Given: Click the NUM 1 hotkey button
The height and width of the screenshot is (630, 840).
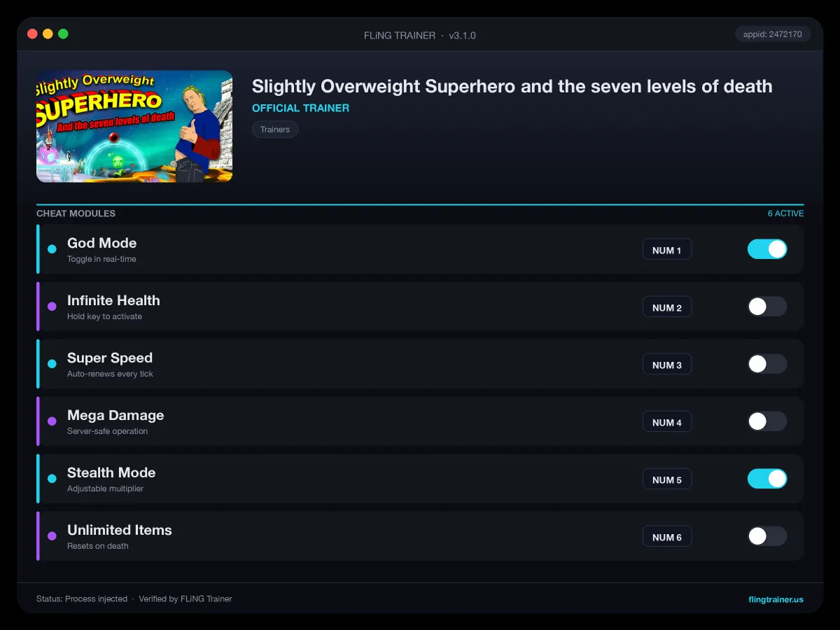Looking at the screenshot, I should coord(667,250).
